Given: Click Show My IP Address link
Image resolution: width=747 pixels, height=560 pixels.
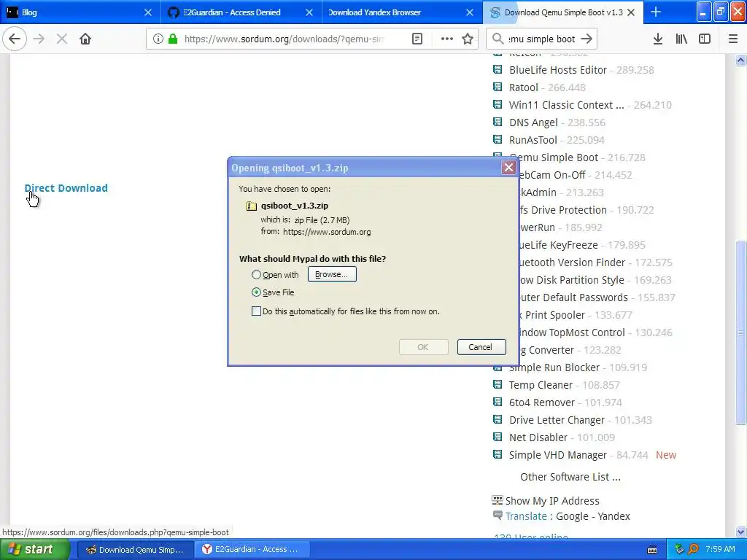Looking at the screenshot, I should (x=552, y=501).
